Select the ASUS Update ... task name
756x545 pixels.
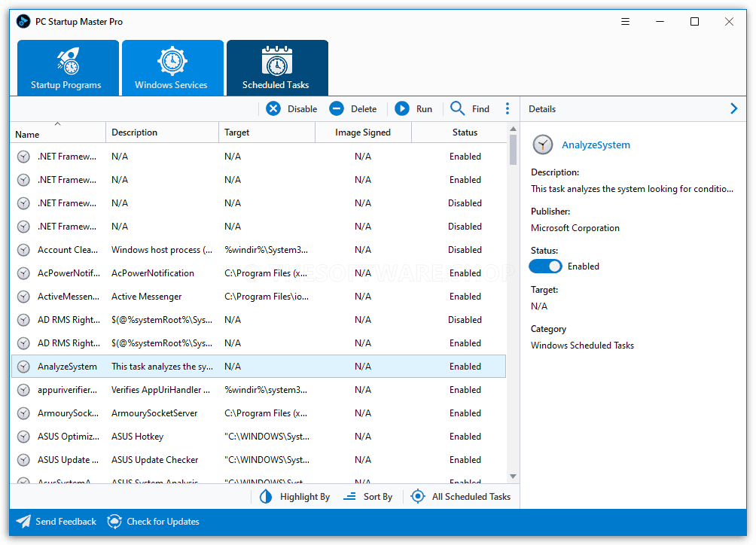pyautogui.click(x=68, y=460)
